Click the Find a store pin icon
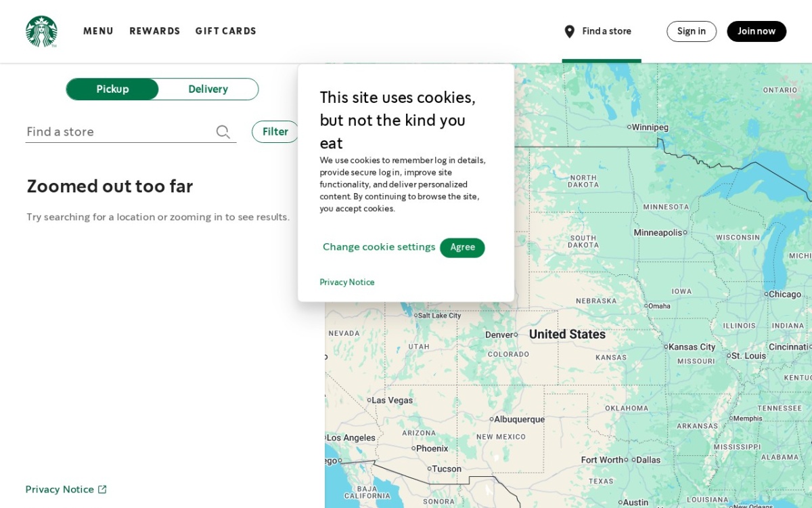Screen dimensions: 812x508 tap(570, 32)
